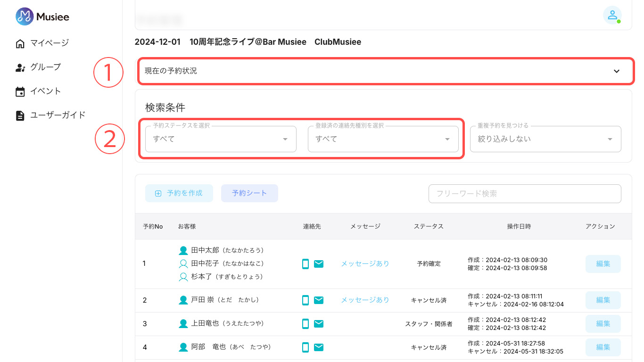
Task: Click phone icon in 上田竜也 row
Action: click(305, 324)
